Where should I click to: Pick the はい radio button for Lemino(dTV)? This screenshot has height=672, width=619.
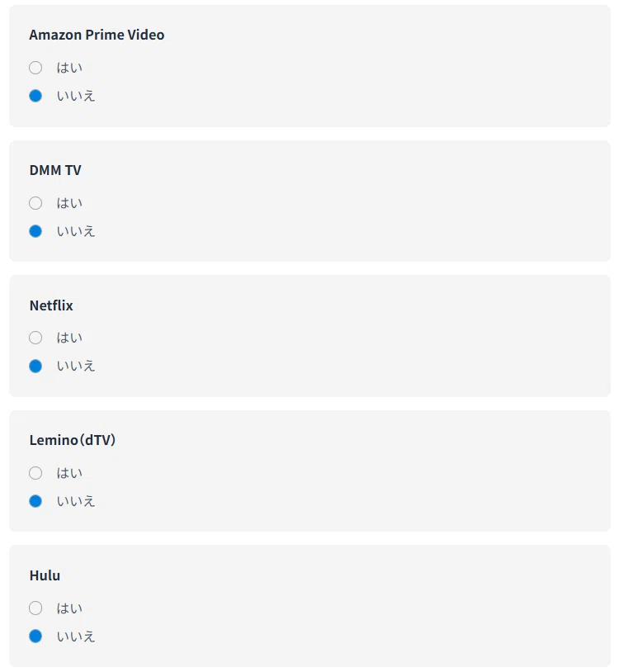(35, 473)
